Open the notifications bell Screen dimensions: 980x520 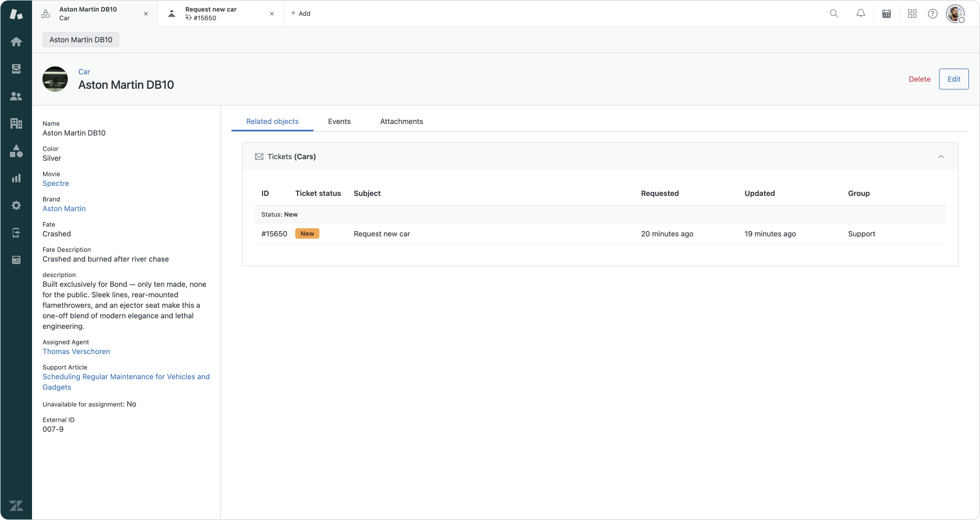point(861,14)
